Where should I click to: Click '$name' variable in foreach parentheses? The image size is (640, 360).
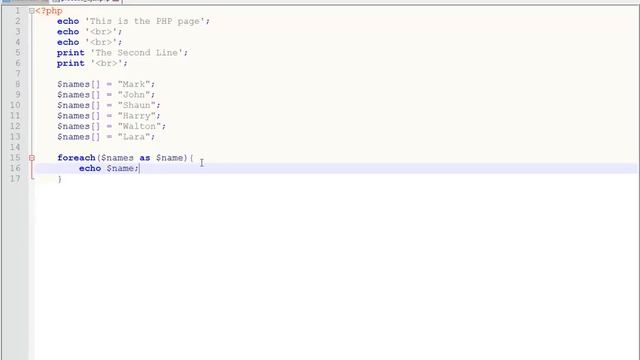click(x=169, y=158)
